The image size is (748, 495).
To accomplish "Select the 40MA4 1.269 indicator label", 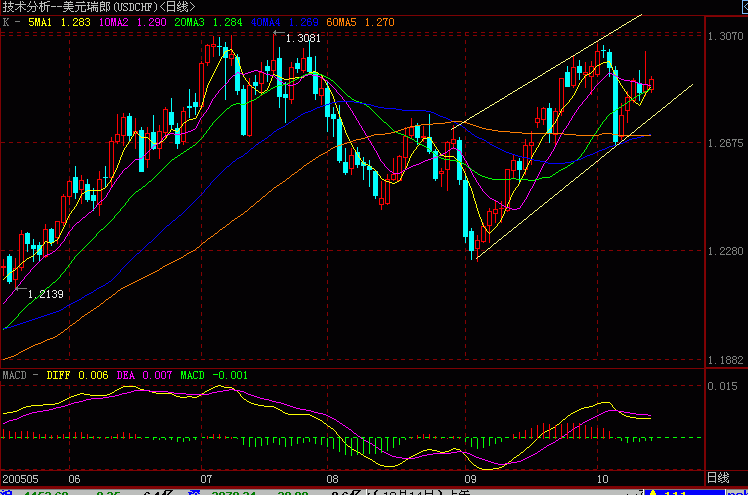I will pyautogui.click(x=284, y=22).
